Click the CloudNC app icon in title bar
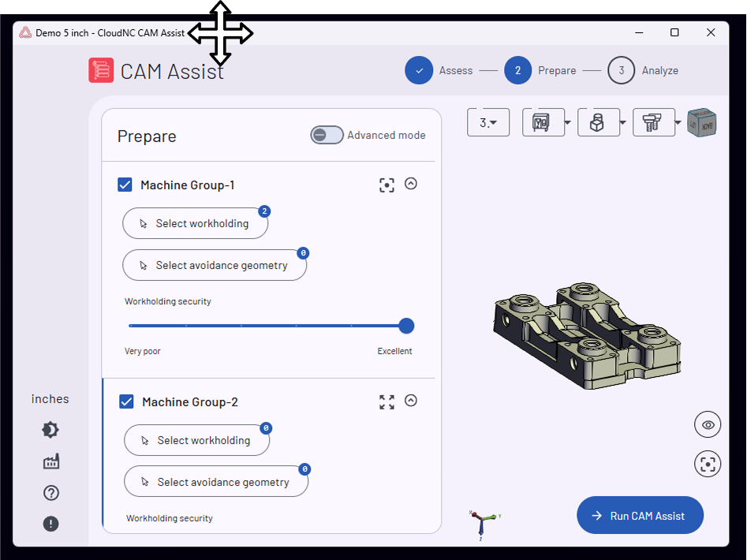 (x=24, y=32)
